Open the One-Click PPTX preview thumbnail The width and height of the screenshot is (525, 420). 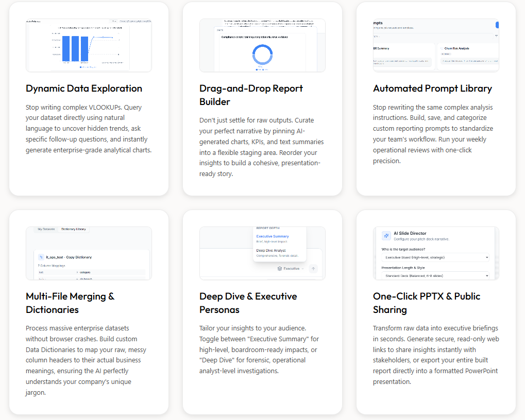click(x=436, y=253)
